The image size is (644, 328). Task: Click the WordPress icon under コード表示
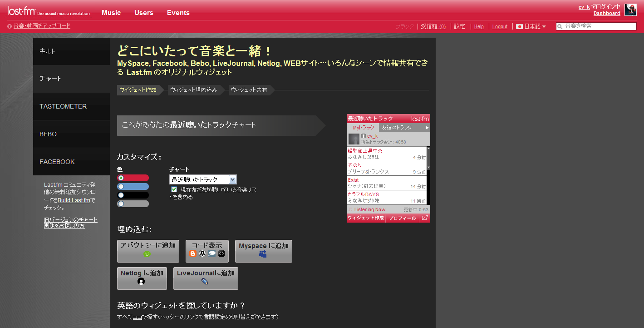tap(202, 253)
